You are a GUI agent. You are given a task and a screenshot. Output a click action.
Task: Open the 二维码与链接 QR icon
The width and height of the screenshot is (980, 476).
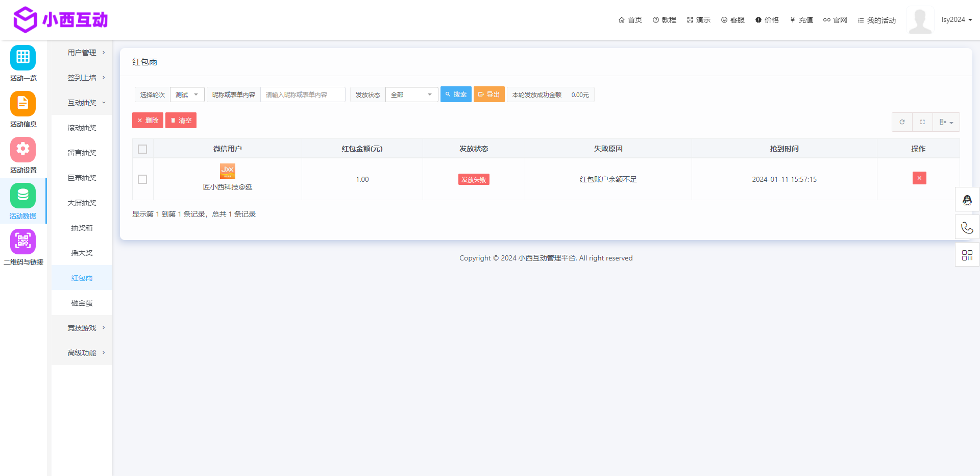tap(23, 242)
